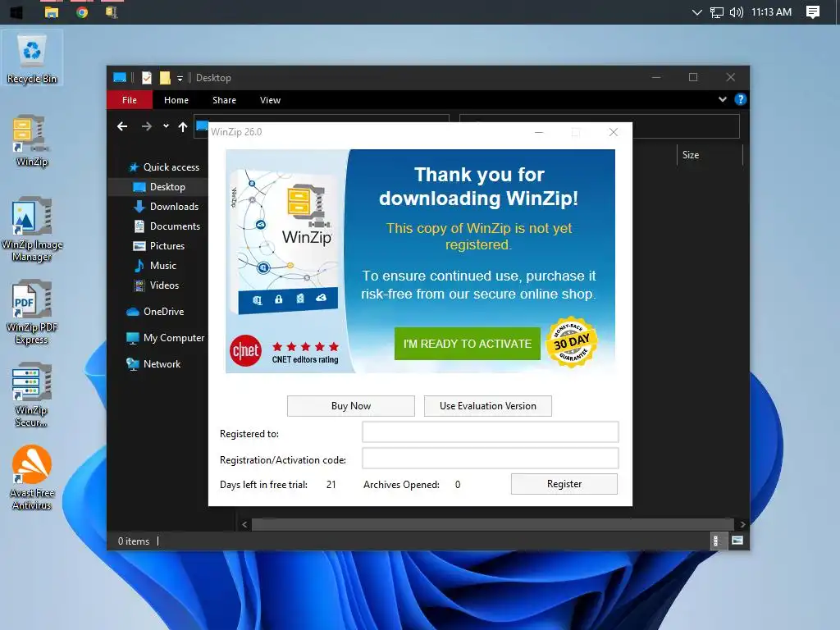Viewport: 840px width, 630px height.
Task: Open the notification center icon
Action: point(813,11)
